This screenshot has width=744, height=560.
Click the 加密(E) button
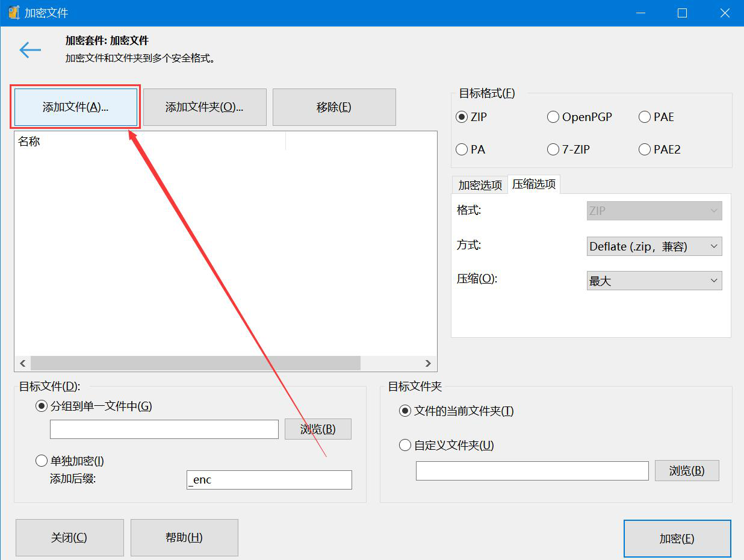(x=677, y=539)
